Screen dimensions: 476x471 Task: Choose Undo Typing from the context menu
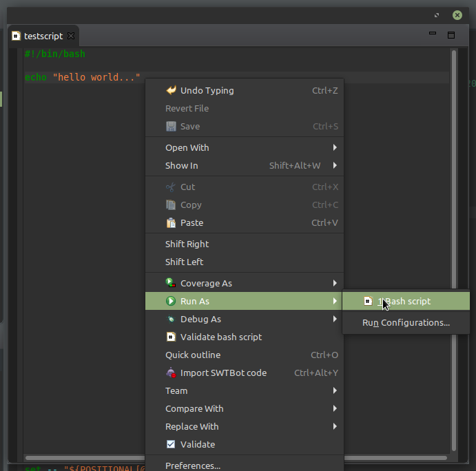click(245, 90)
